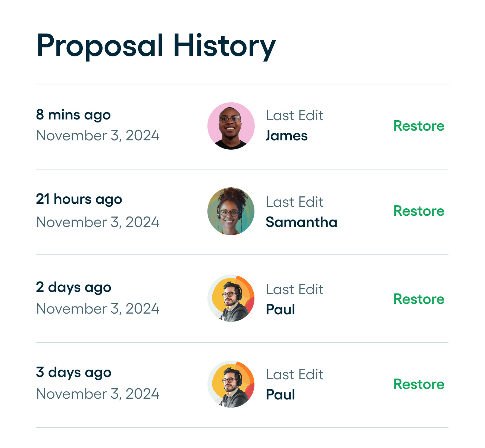485x448 pixels.
Task: Click the Proposal History title
Action: pos(156,45)
